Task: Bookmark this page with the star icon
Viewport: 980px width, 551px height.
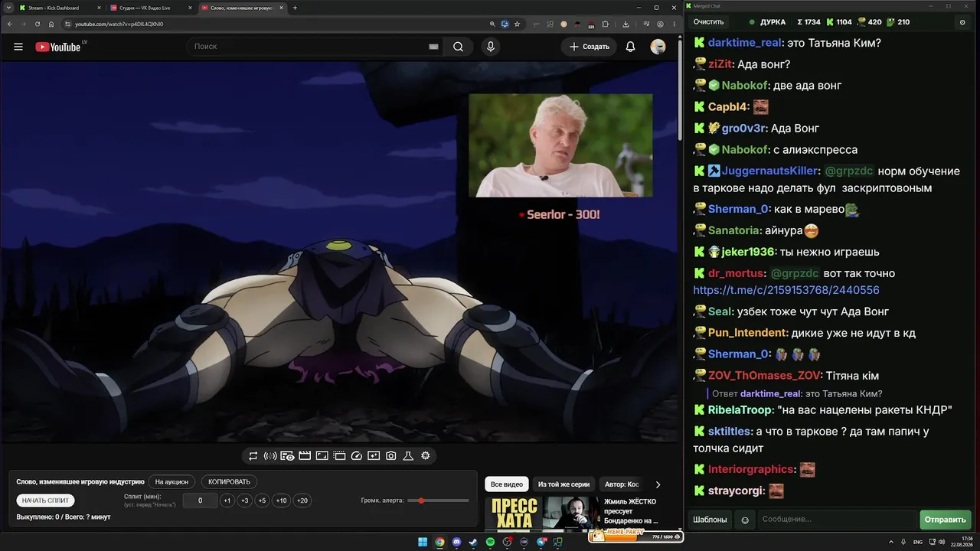Action: pyautogui.click(x=518, y=24)
